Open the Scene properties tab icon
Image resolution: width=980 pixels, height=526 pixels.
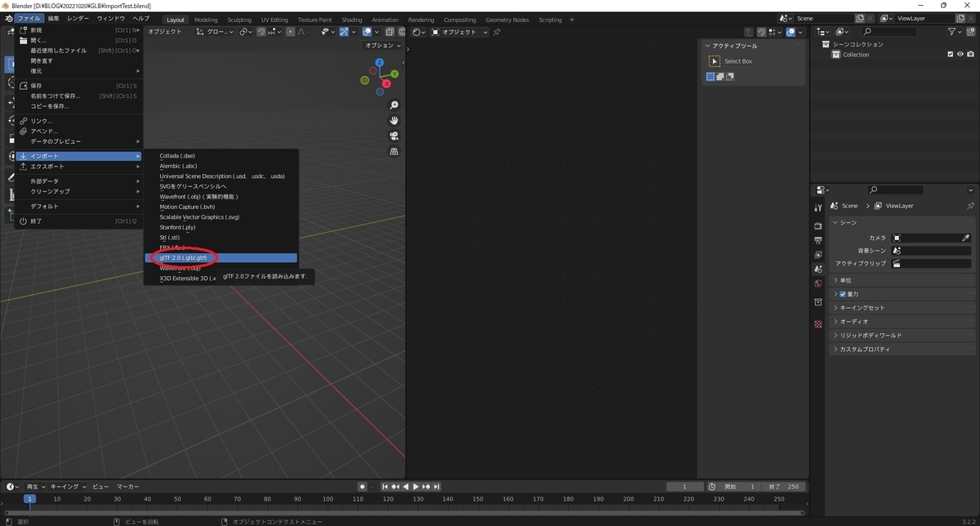point(817,269)
